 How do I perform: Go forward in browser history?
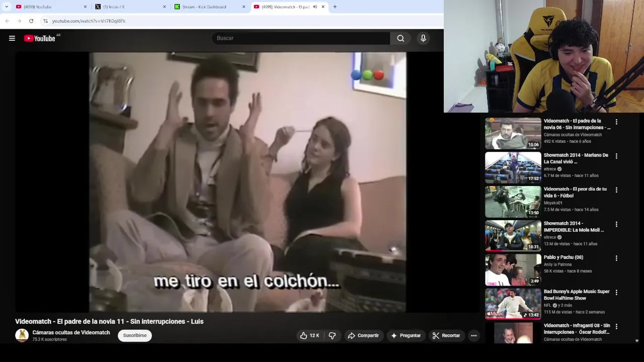(x=19, y=21)
